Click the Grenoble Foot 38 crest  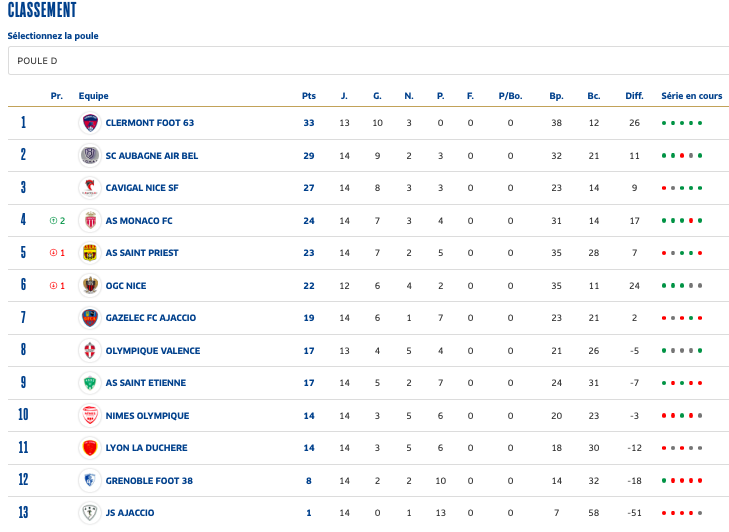pos(90,481)
